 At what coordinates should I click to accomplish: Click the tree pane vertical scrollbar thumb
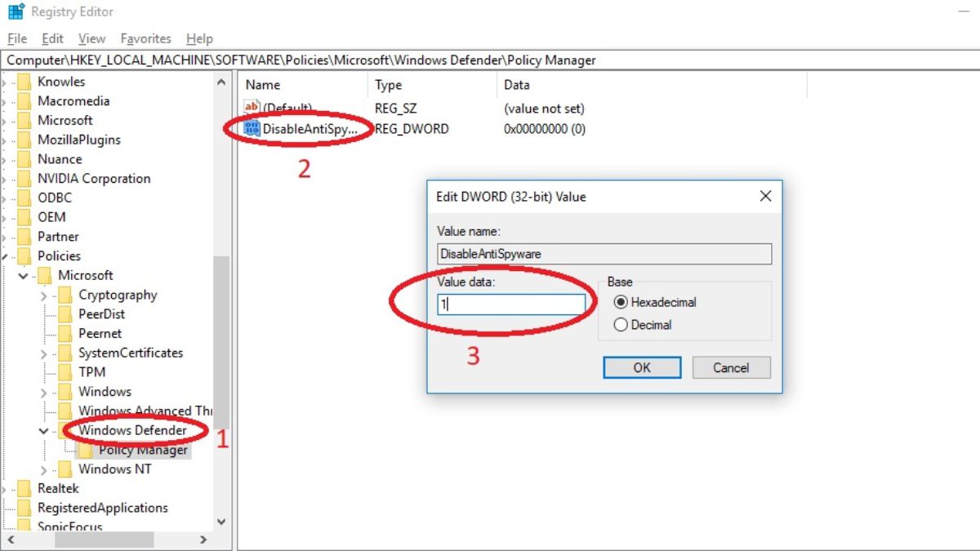point(221,343)
